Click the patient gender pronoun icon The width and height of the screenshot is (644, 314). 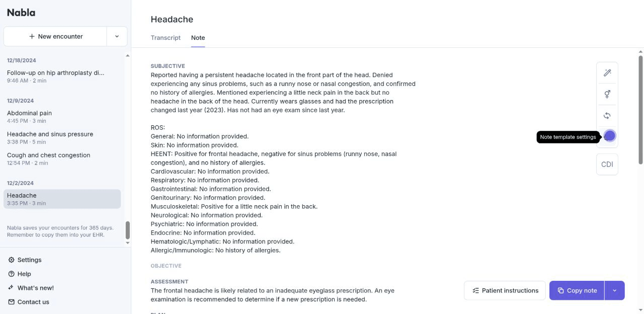pyautogui.click(x=607, y=94)
